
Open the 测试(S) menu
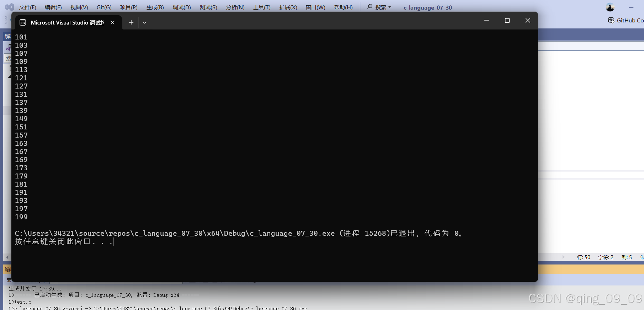point(208,7)
